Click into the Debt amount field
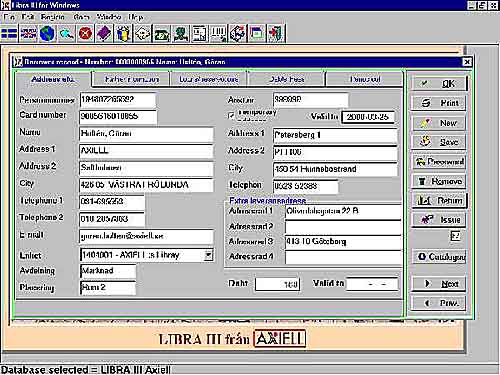The image size is (500, 375). (x=278, y=284)
